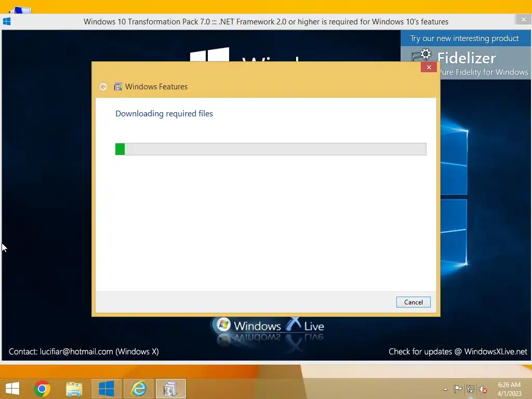Click the Windows Features title icon
The height and width of the screenshot is (399, 532).
tap(118, 87)
